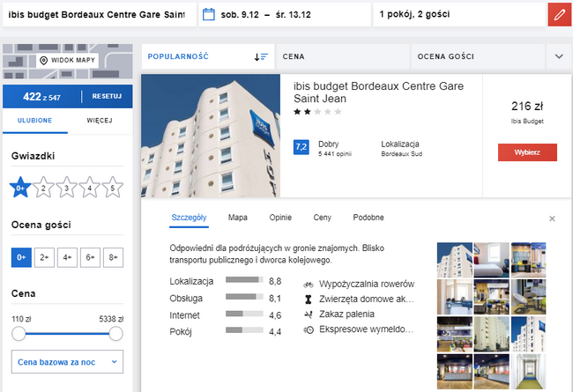The height and width of the screenshot is (392, 573).
Task: Sort results by Cena
Action: (x=343, y=56)
